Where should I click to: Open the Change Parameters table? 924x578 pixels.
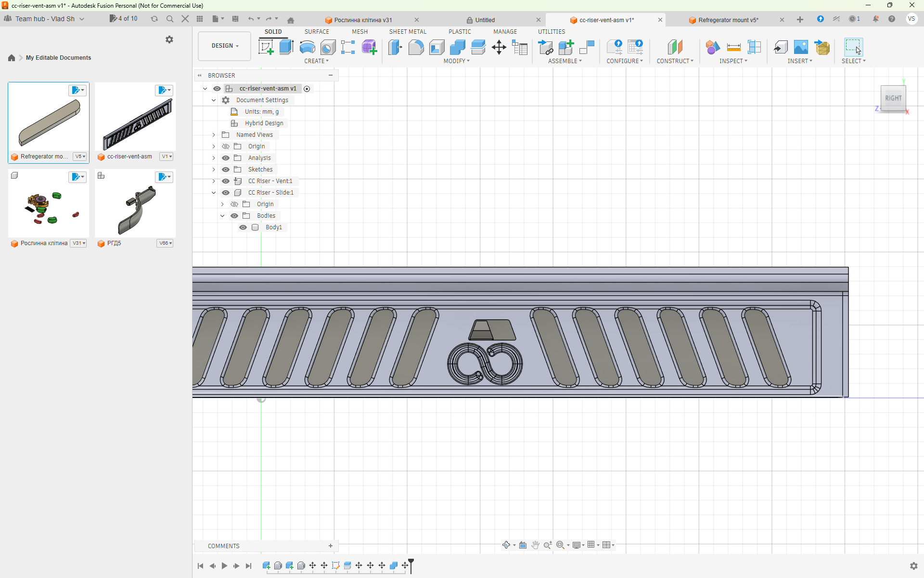[520, 47]
